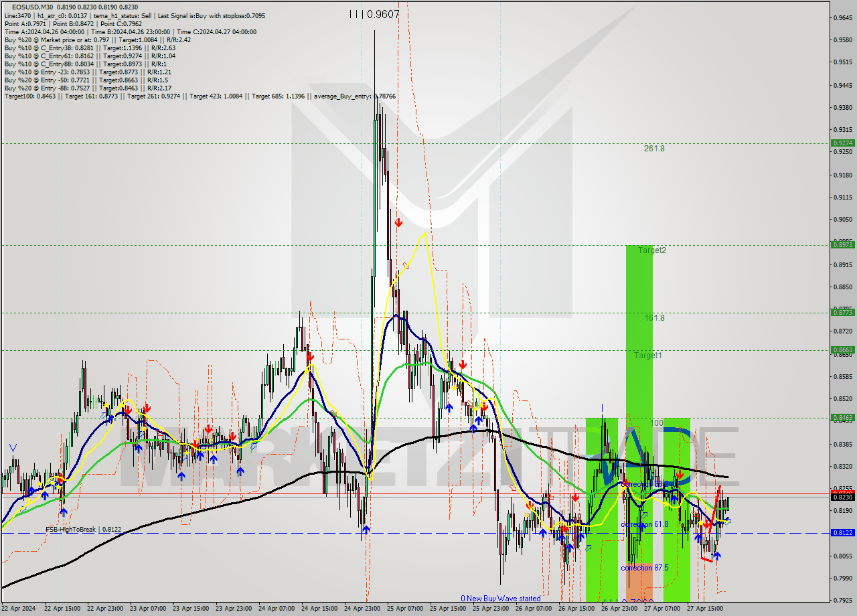Image resolution: width=857 pixels, height=616 pixels.
Task: Click the 24 Apr 23:00 time axis label
Action: point(361,609)
